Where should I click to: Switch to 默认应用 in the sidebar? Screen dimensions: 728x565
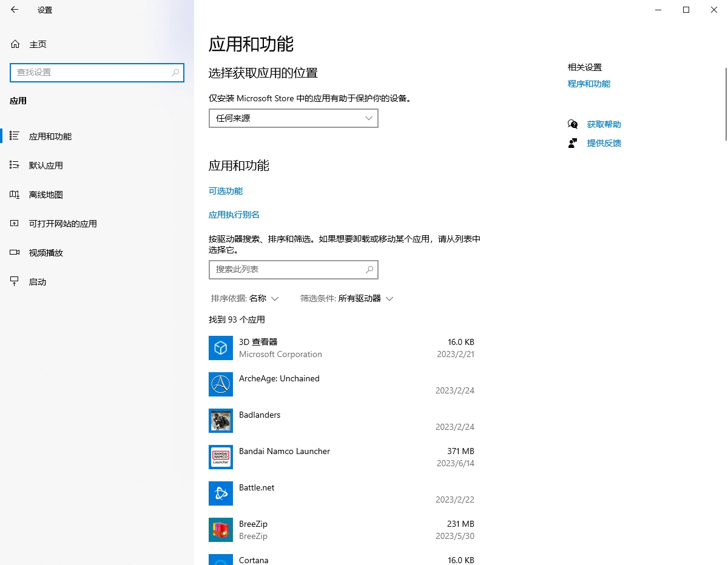coord(13,165)
